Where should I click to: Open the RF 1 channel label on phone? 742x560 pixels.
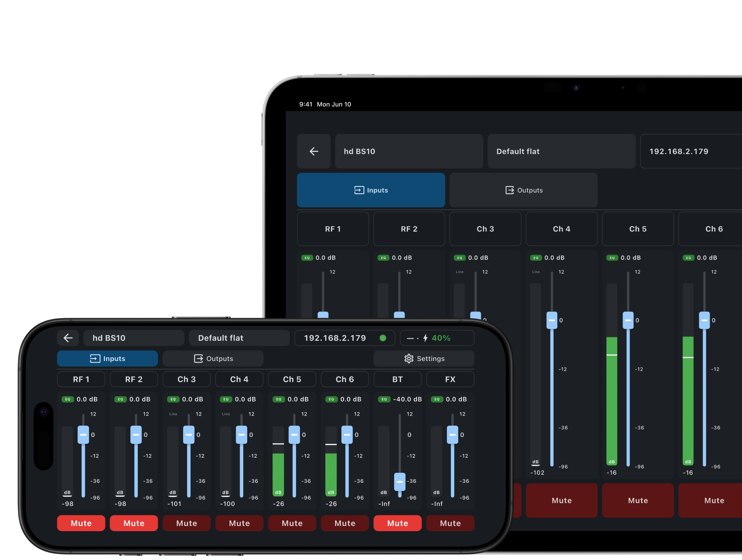pos(81,379)
